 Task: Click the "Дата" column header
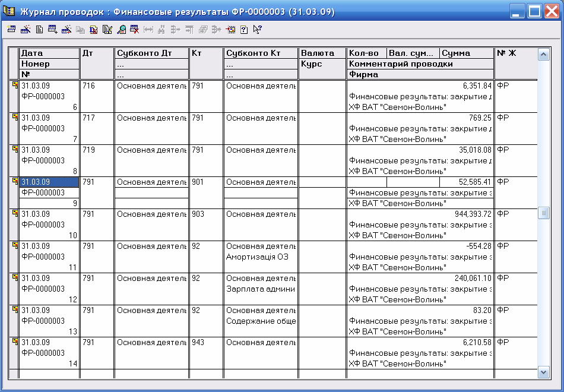pos(49,53)
